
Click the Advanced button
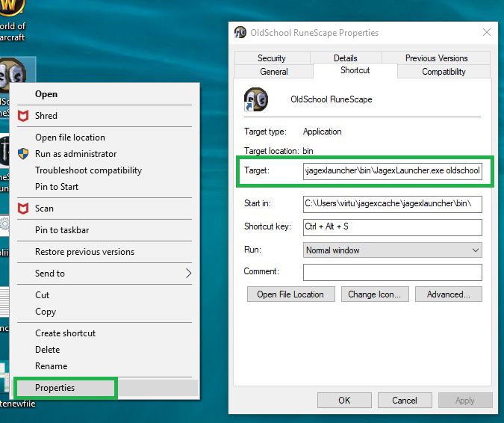448,294
